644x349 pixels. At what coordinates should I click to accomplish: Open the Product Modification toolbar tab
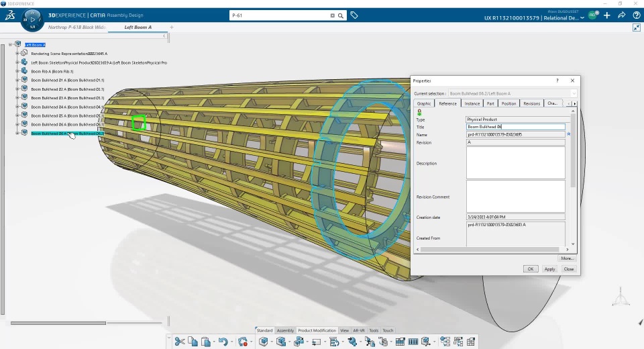click(x=317, y=330)
